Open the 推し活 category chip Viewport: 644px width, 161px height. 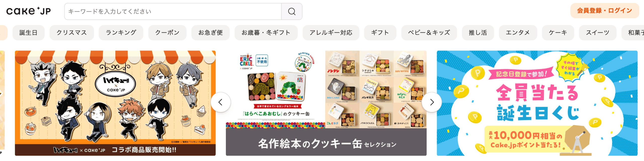(478, 33)
